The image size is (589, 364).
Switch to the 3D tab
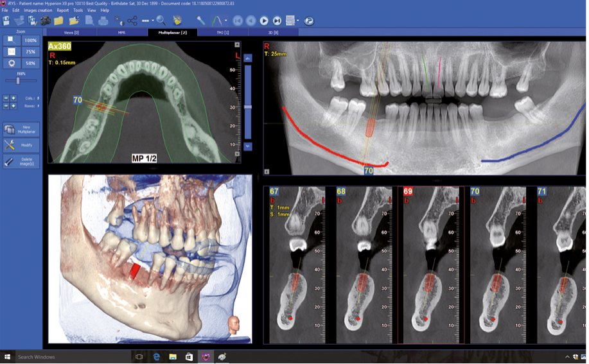pyautogui.click(x=273, y=33)
